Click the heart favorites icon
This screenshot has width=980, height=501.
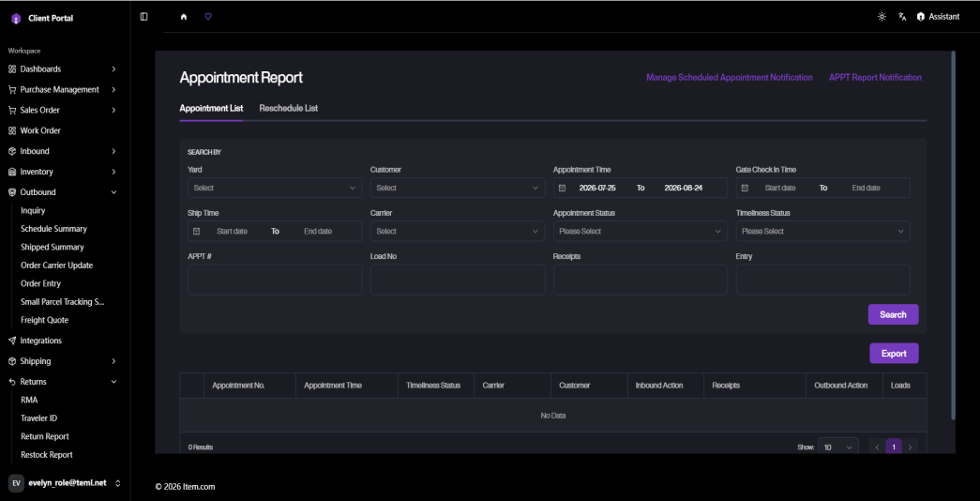point(208,17)
